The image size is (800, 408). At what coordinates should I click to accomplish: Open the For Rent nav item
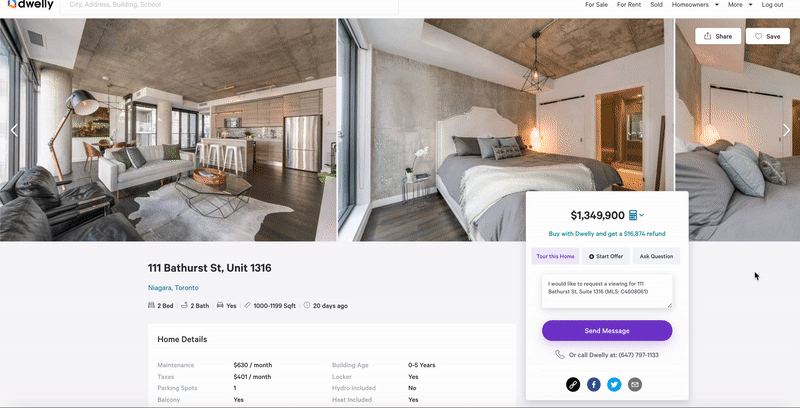(629, 5)
